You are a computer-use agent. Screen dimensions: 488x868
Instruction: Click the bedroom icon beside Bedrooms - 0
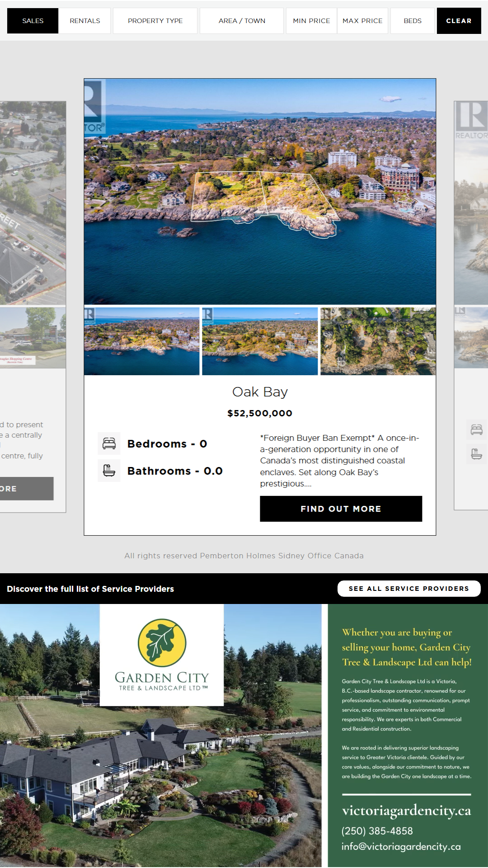click(x=109, y=443)
